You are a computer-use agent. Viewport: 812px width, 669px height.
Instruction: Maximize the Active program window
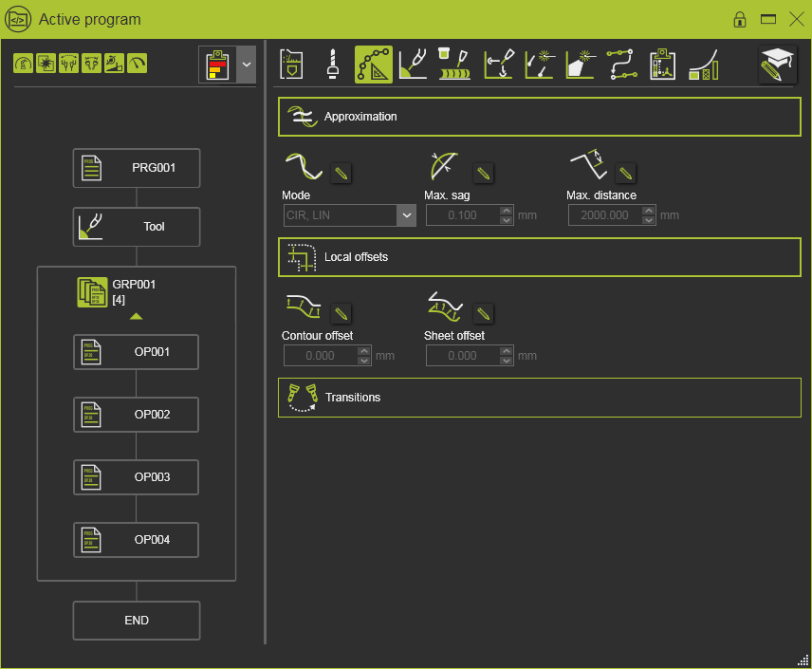(x=768, y=20)
